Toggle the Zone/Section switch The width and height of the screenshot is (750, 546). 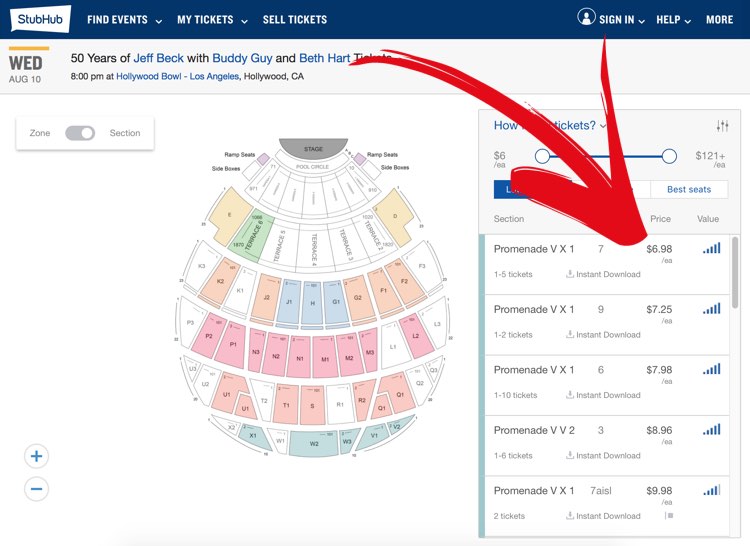tap(80, 133)
